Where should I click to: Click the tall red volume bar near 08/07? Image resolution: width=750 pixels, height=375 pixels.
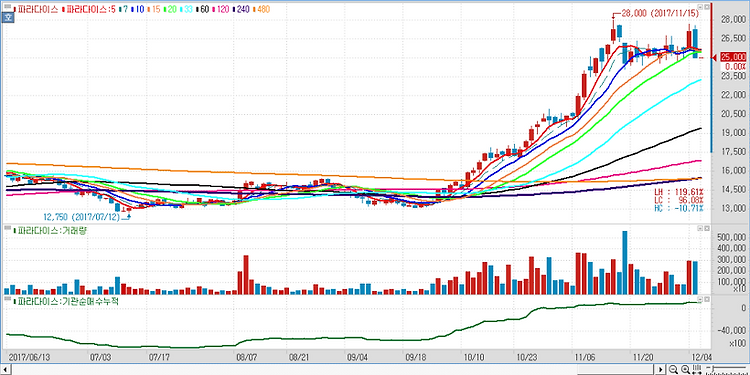coord(246,275)
